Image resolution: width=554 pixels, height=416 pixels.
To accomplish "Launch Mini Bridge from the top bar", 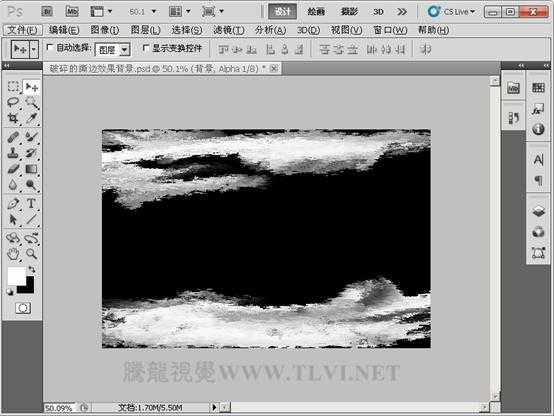I will 72,12.
